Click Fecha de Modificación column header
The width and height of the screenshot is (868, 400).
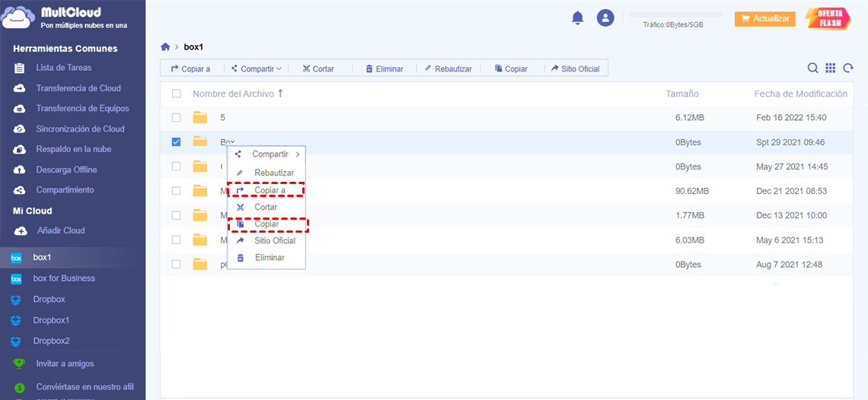click(800, 94)
